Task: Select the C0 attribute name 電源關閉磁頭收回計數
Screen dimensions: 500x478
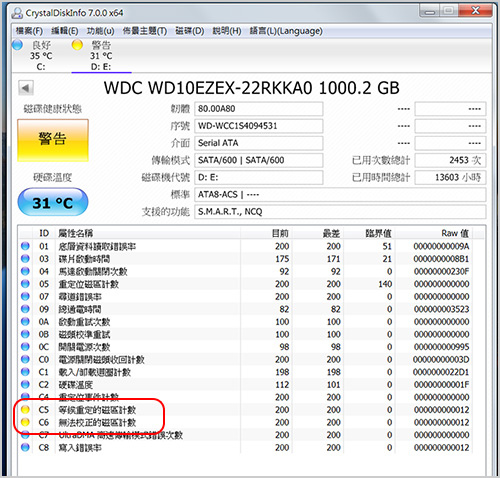Action: click(x=102, y=360)
